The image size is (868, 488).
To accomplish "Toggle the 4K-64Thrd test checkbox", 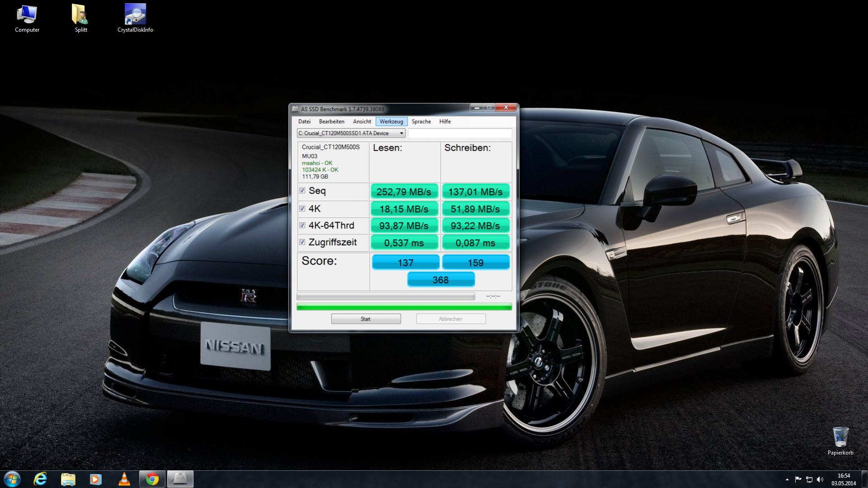I will (302, 225).
